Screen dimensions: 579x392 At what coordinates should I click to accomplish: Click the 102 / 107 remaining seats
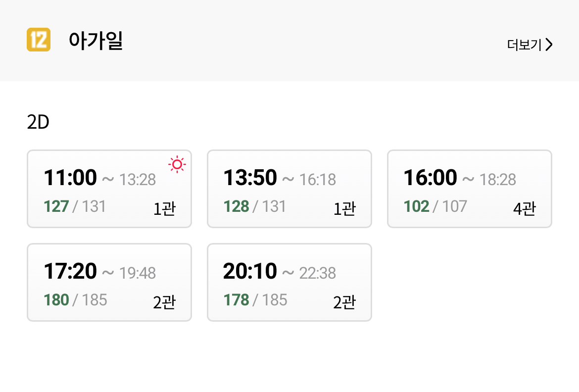pyautogui.click(x=435, y=206)
